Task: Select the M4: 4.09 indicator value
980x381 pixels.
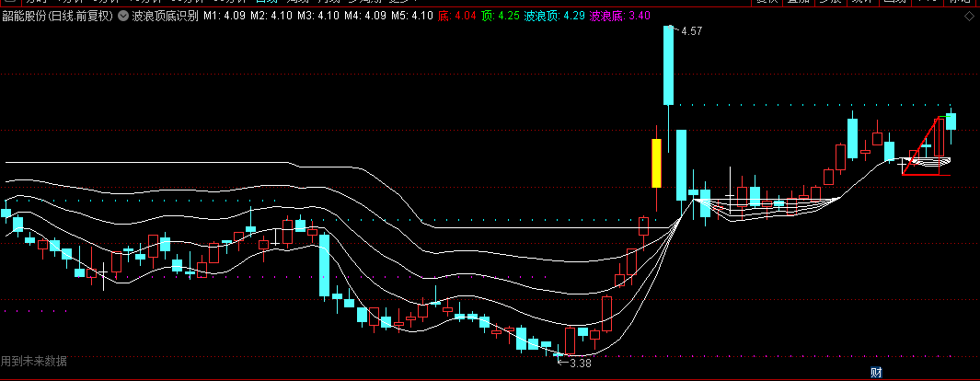Action: click(365, 17)
